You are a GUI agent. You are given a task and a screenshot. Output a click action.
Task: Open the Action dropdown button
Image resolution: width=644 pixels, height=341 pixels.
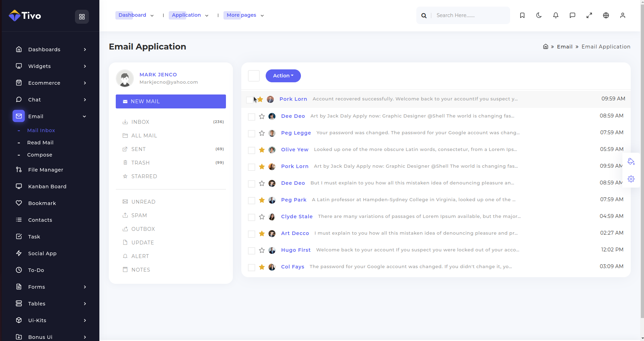pyautogui.click(x=283, y=76)
